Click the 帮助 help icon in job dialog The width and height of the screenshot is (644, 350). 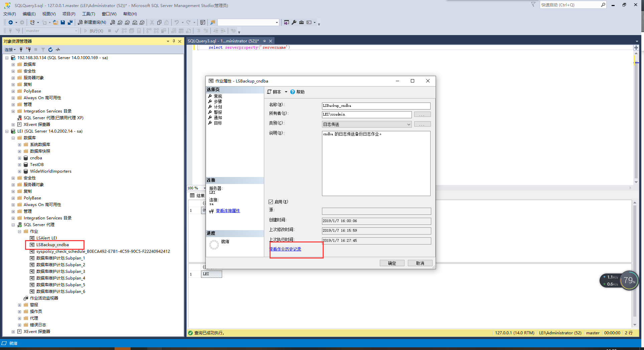[292, 92]
